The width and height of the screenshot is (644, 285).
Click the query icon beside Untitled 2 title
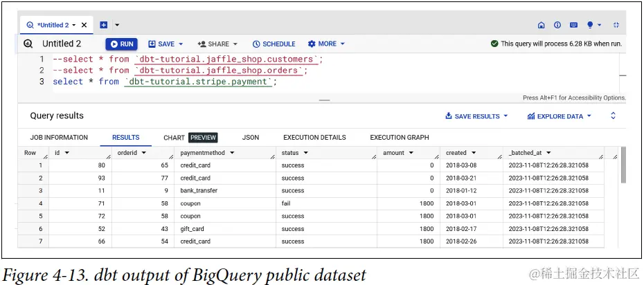[x=28, y=44]
